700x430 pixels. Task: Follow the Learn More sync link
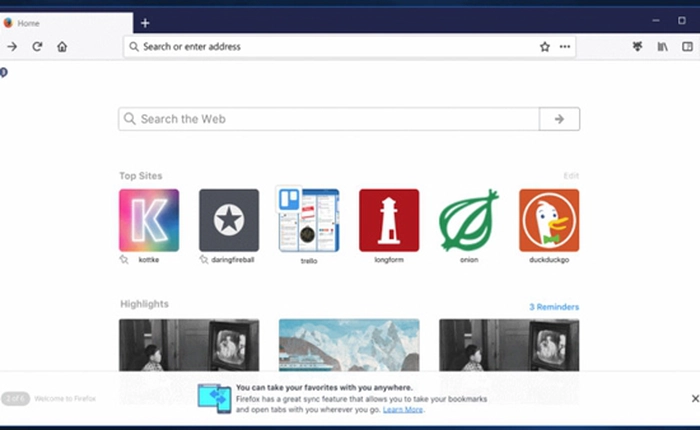(403, 409)
